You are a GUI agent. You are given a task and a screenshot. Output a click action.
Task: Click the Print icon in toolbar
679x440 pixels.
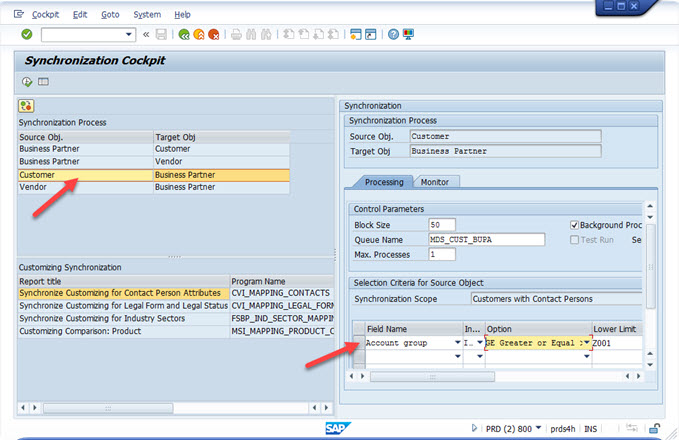point(236,34)
